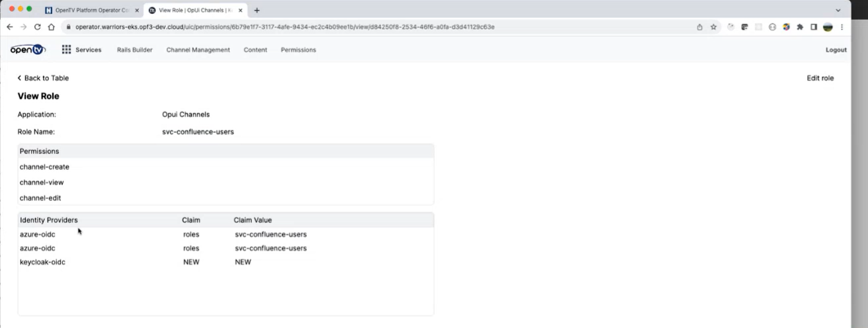This screenshot has width=868, height=328.
Task: Log out using the Logout button
Action: pyautogui.click(x=836, y=50)
